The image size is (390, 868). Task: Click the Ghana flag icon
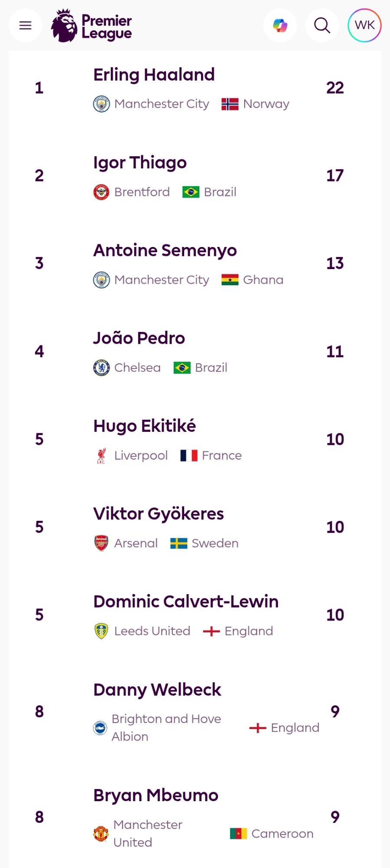click(x=230, y=280)
